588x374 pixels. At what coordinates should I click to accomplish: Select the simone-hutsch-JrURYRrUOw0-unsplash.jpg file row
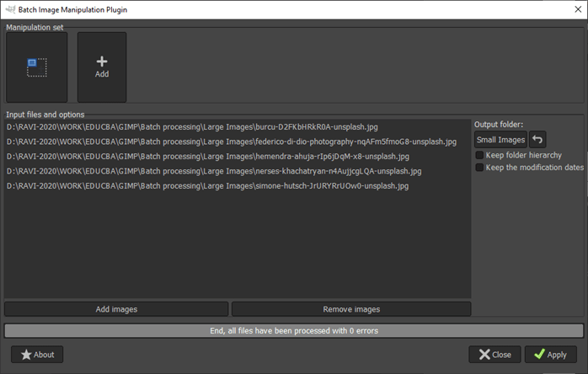pos(238,185)
